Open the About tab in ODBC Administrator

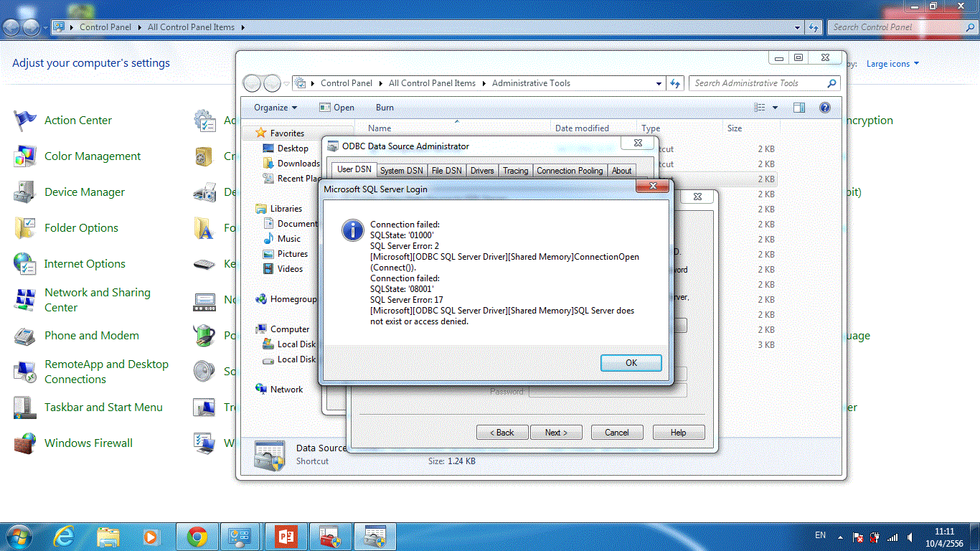coord(622,171)
